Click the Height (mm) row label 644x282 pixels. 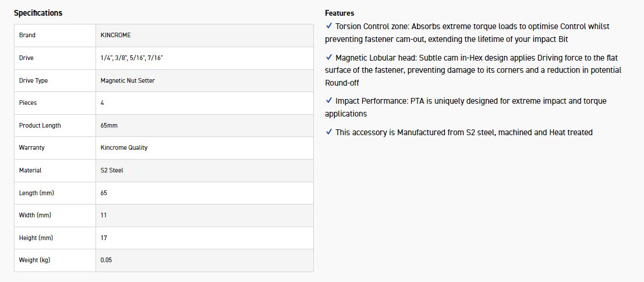pyautogui.click(x=36, y=238)
